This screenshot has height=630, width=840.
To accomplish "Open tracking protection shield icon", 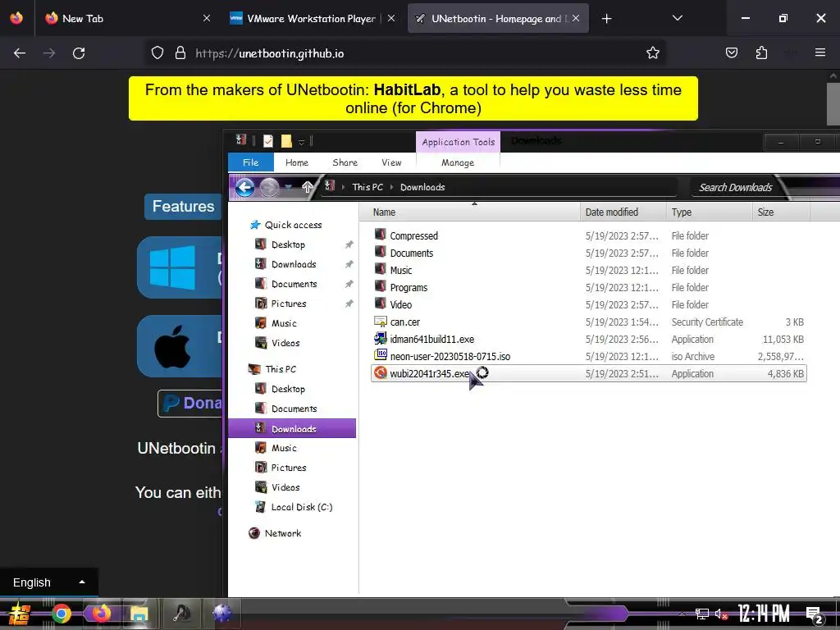I will 157,53.
